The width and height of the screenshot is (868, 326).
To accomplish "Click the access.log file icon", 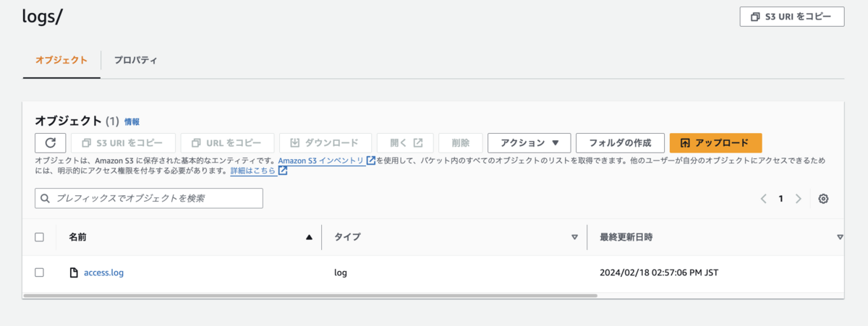I will coord(73,273).
